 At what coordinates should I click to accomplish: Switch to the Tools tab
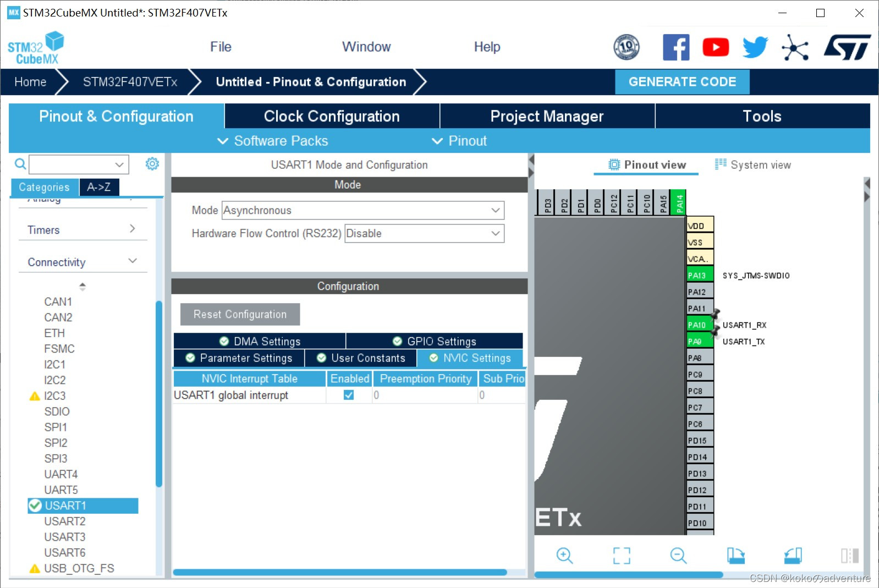[762, 116]
